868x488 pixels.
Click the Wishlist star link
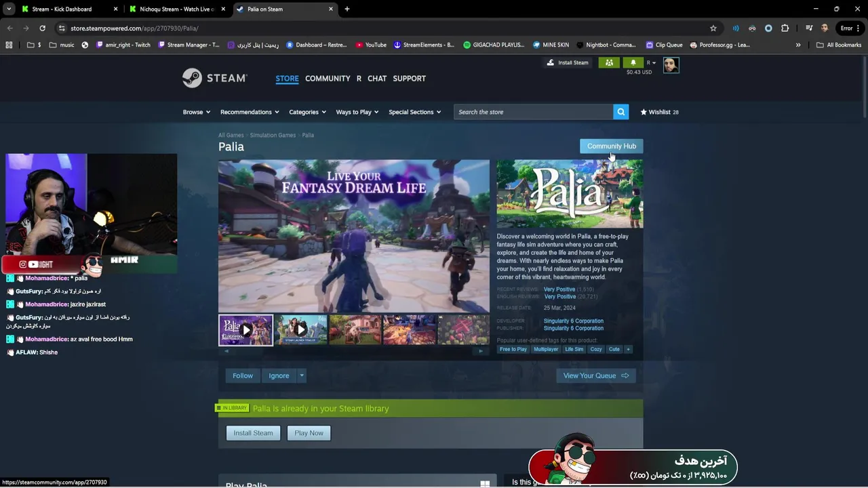(659, 112)
